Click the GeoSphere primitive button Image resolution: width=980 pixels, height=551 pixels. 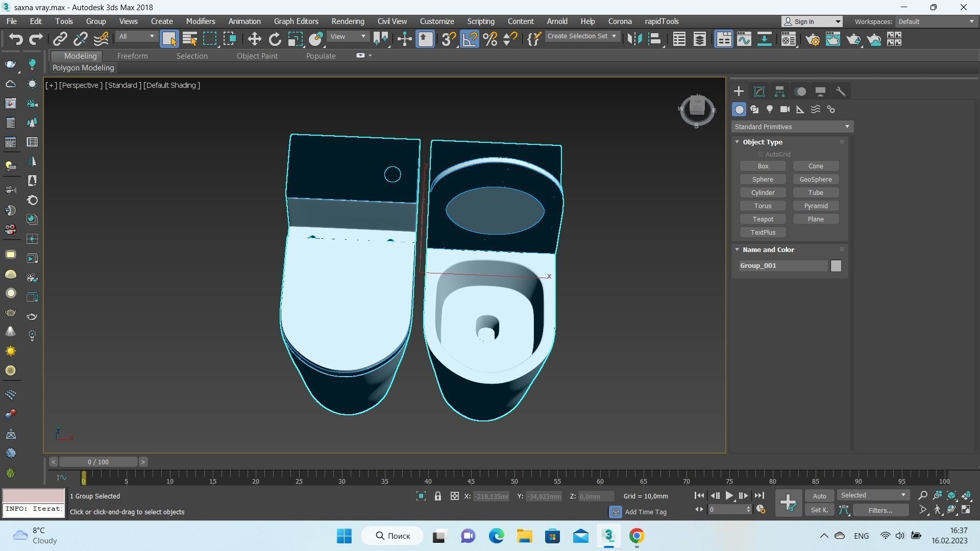pyautogui.click(x=816, y=180)
